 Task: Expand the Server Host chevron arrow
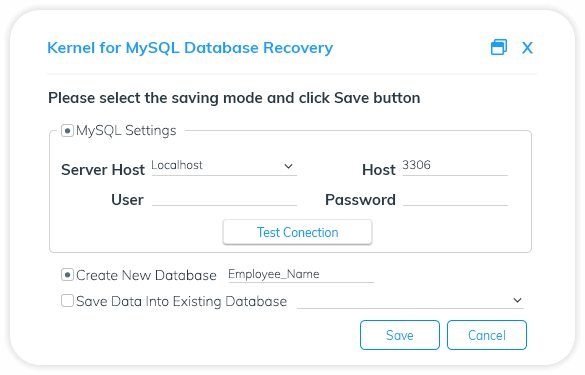(x=288, y=166)
